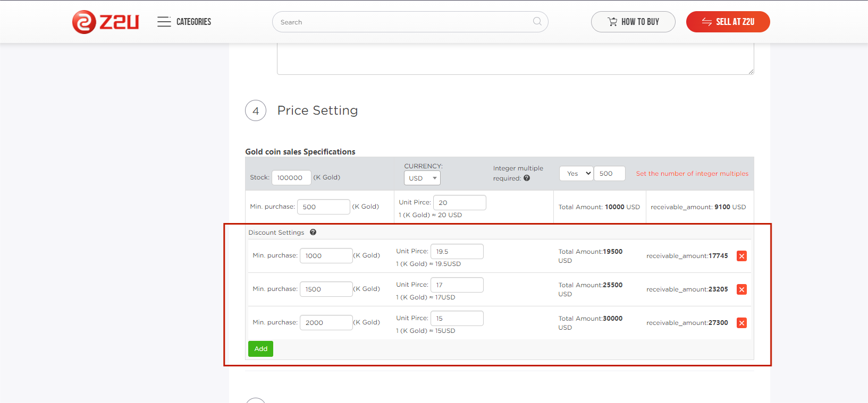The width and height of the screenshot is (868, 403).
Task: Click the Stock quantity input field
Action: click(x=291, y=178)
